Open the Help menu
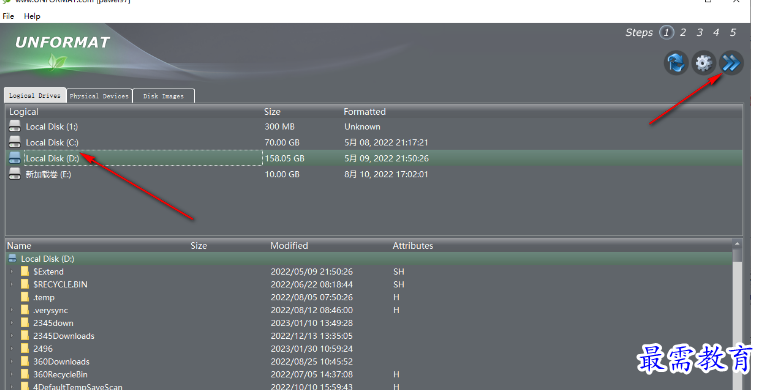Screen dimensions: 761x390 [32, 16]
